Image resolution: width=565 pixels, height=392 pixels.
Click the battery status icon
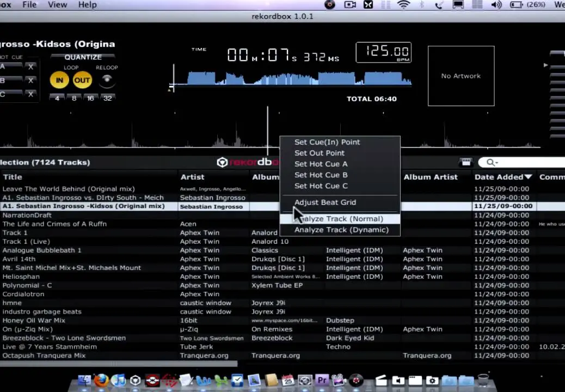pos(516,5)
